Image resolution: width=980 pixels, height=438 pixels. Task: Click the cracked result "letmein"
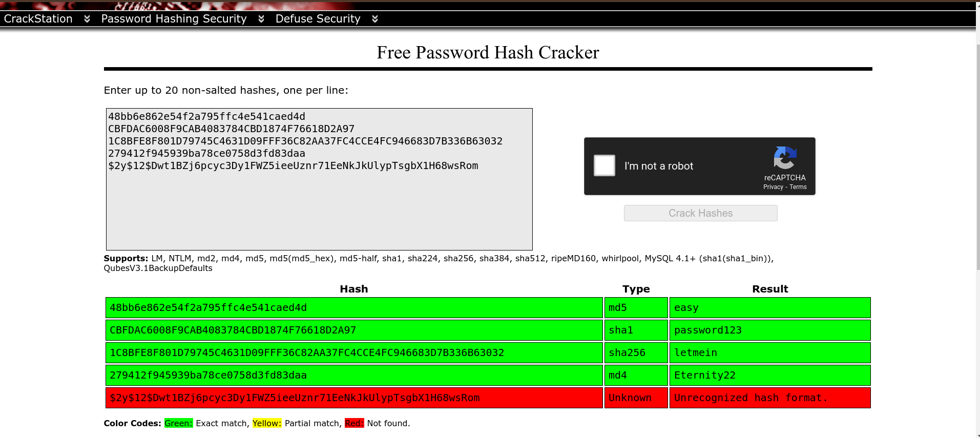[770, 352]
